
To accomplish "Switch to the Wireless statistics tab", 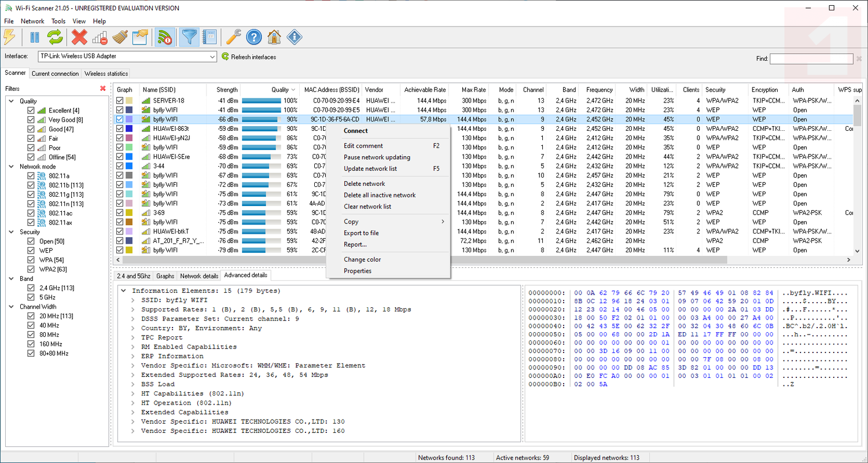I will click(x=106, y=74).
